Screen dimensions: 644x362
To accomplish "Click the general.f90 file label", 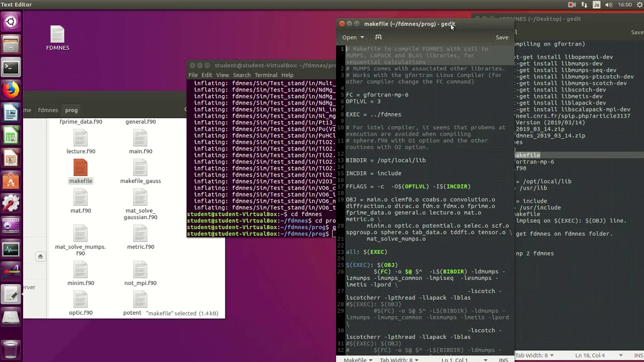I will tap(140, 122).
